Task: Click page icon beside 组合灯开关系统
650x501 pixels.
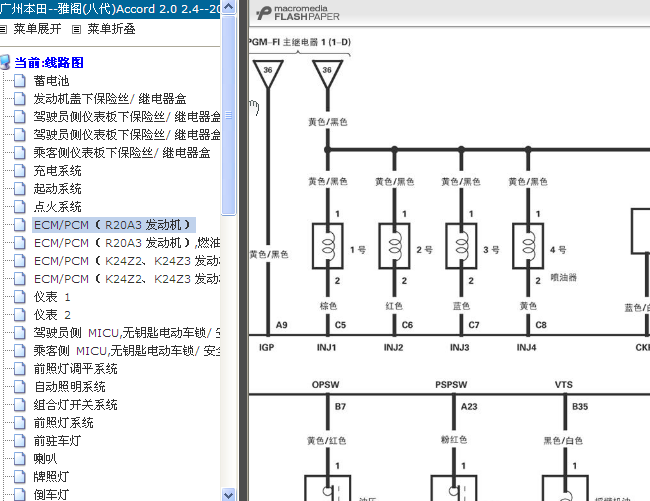Action: pos(19,404)
